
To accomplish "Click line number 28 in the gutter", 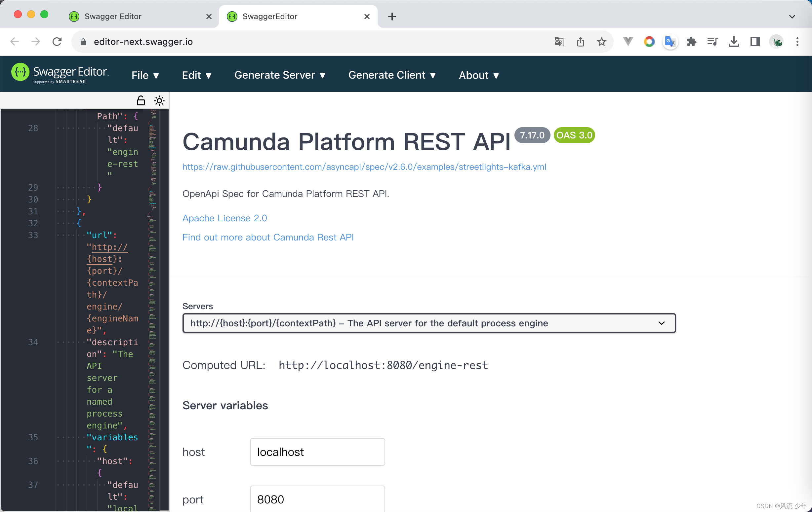I will click(33, 128).
